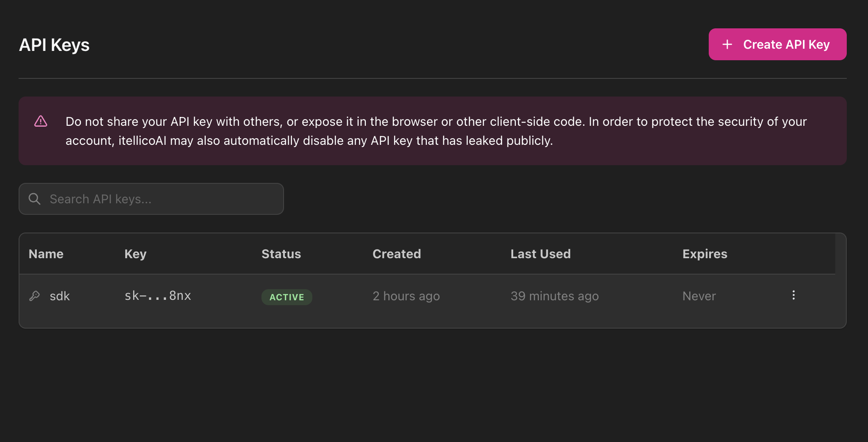Click the key icon beside sdk
This screenshot has width=868, height=442.
[35, 296]
